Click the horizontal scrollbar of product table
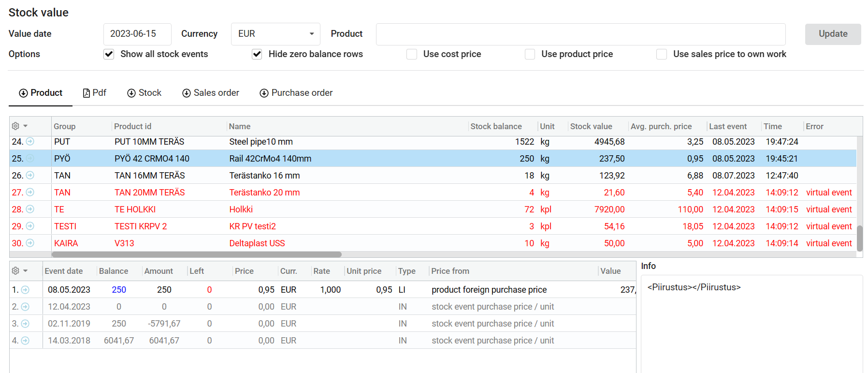This screenshot has height=373, width=868. click(196, 254)
